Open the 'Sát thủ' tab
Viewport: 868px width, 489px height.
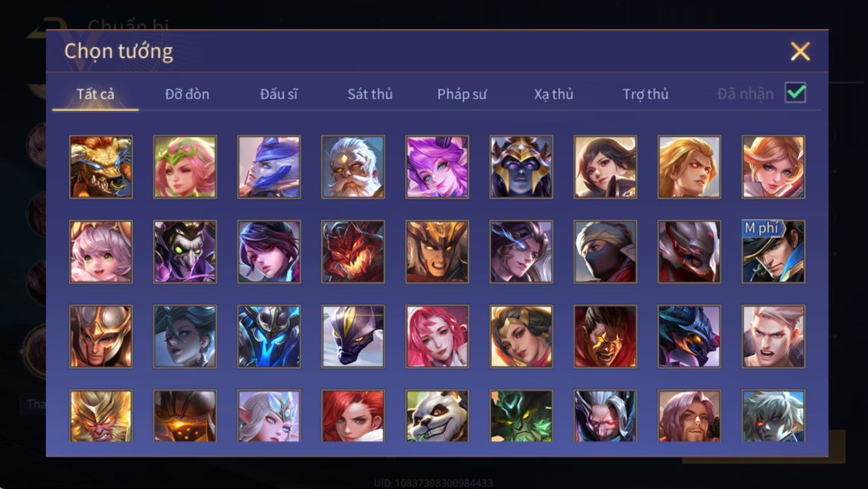(370, 94)
